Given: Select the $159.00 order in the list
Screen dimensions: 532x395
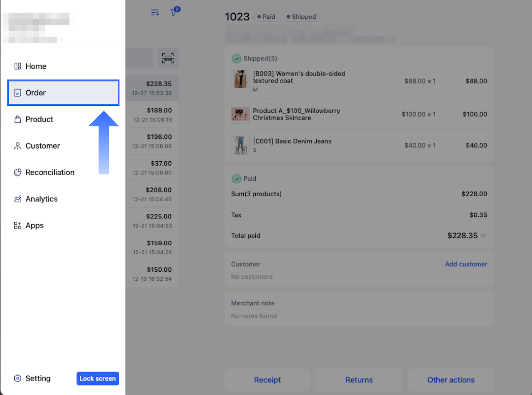Looking at the screenshot, I should tap(152, 247).
